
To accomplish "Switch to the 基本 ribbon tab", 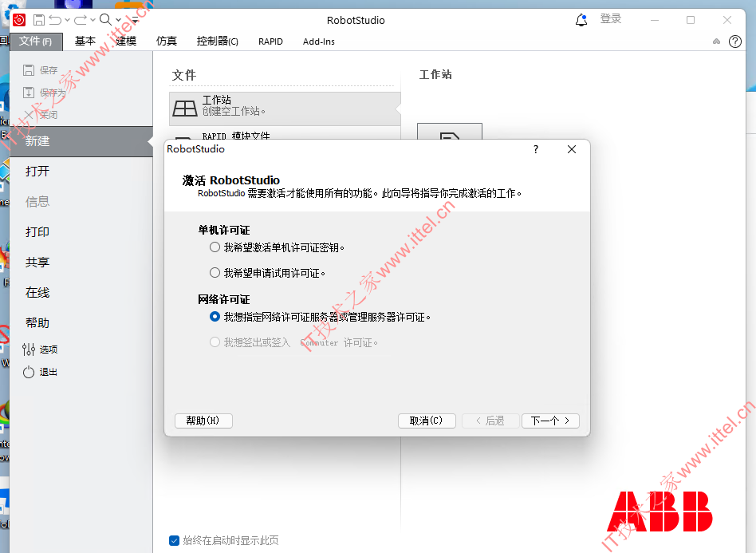I will click(x=85, y=41).
